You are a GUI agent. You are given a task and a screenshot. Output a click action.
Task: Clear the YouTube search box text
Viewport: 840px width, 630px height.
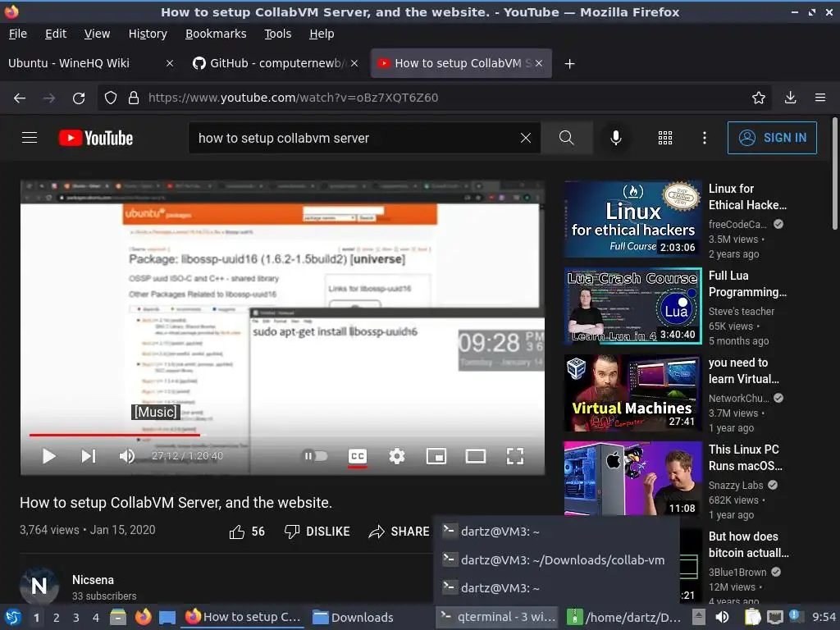tap(526, 138)
